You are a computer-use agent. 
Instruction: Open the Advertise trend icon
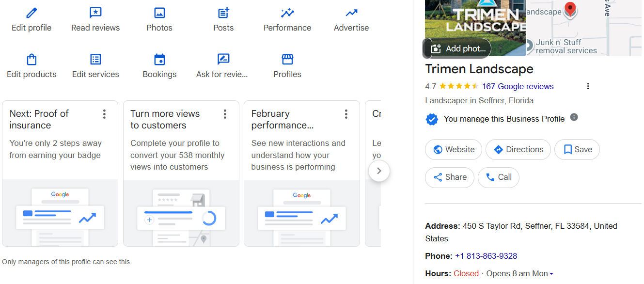(x=351, y=13)
